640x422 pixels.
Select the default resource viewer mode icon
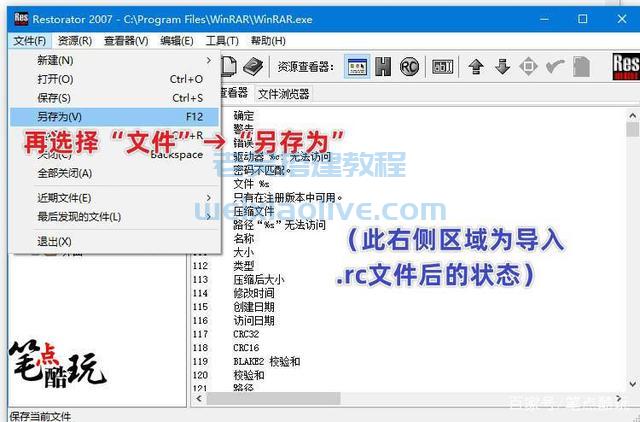click(357, 67)
